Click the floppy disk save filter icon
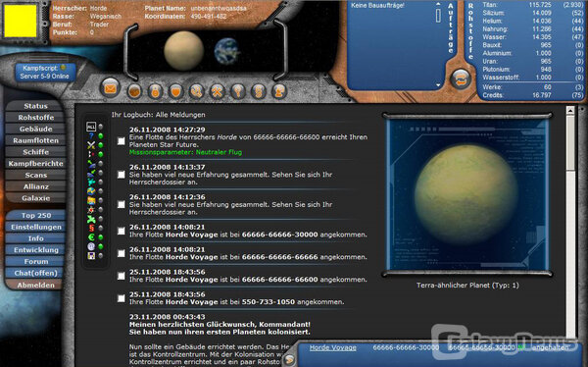The width and height of the screenshot is (588, 367). (x=91, y=256)
